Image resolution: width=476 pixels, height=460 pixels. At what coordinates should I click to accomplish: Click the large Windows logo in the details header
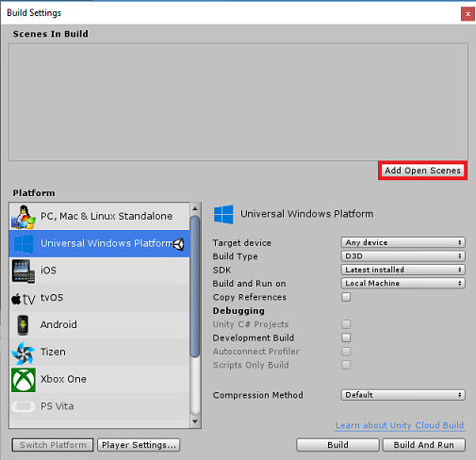223,214
